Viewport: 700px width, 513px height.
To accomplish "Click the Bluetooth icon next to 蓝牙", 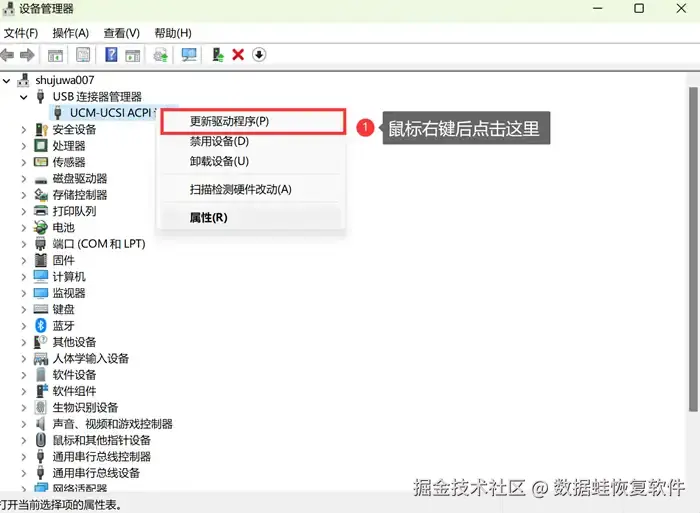I will (41, 325).
